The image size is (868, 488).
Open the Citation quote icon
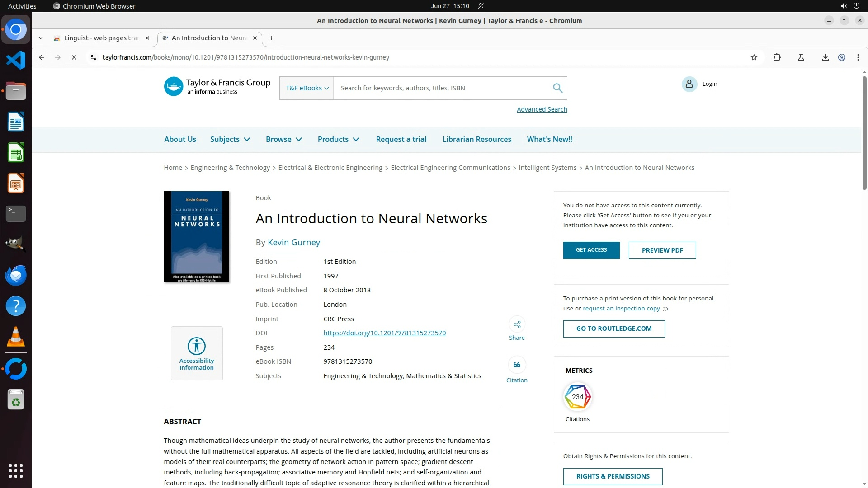(x=517, y=365)
